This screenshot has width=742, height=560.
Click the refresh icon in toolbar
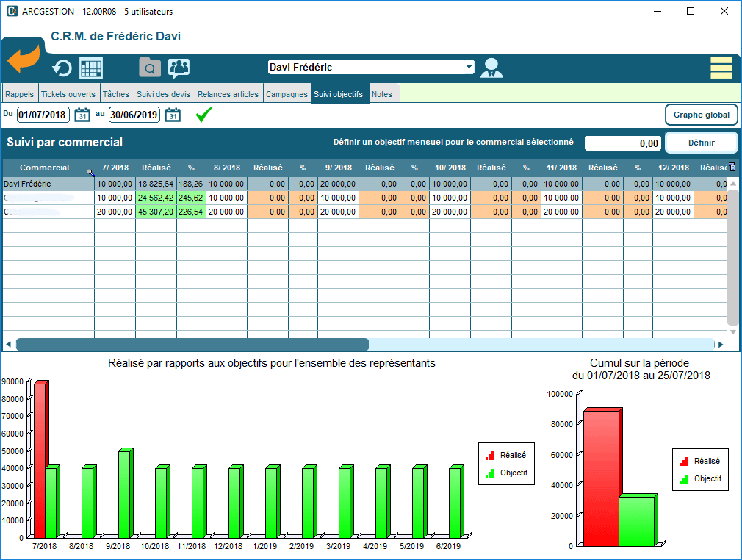[62, 68]
